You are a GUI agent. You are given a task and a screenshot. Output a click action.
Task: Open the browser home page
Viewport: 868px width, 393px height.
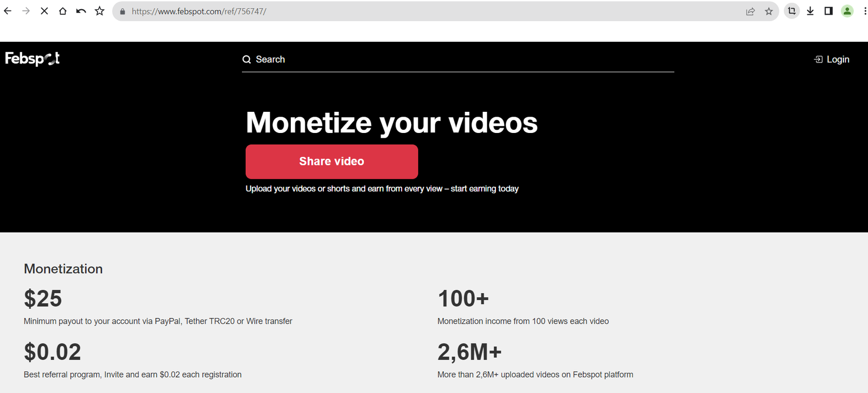click(x=63, y=11)
